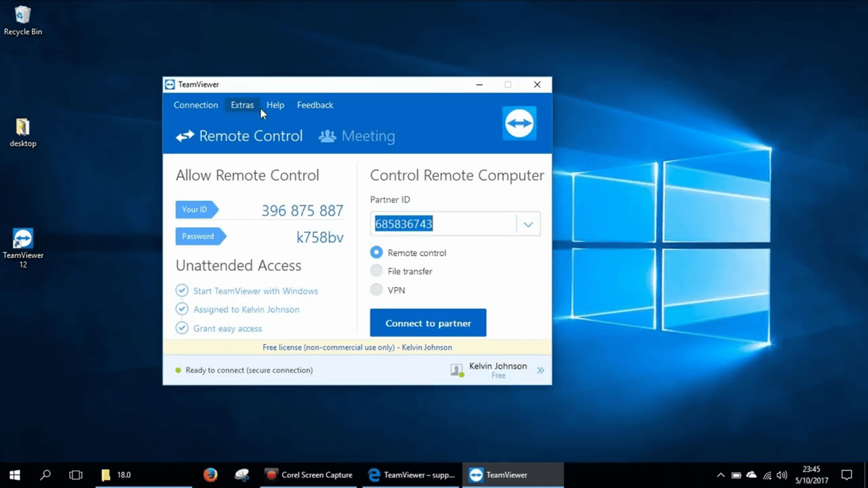Click the Start TeamViewer with Windows link

[x=255, y=291]
